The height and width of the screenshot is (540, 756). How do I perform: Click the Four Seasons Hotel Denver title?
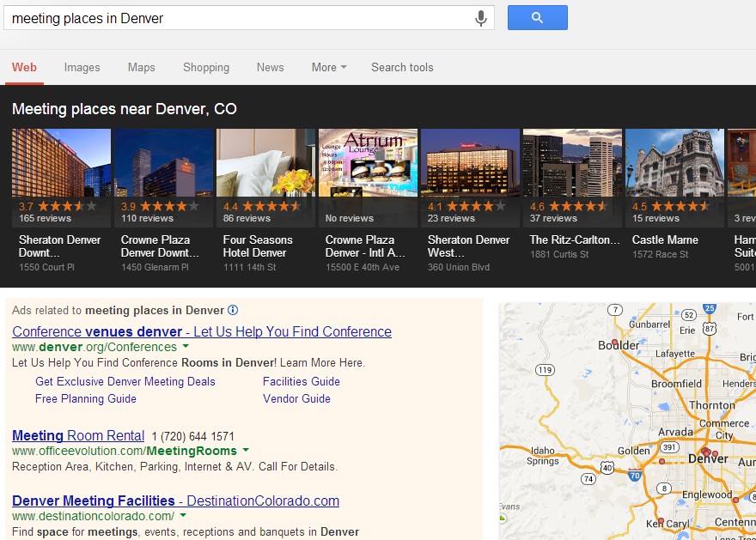(x=258, y=246)
